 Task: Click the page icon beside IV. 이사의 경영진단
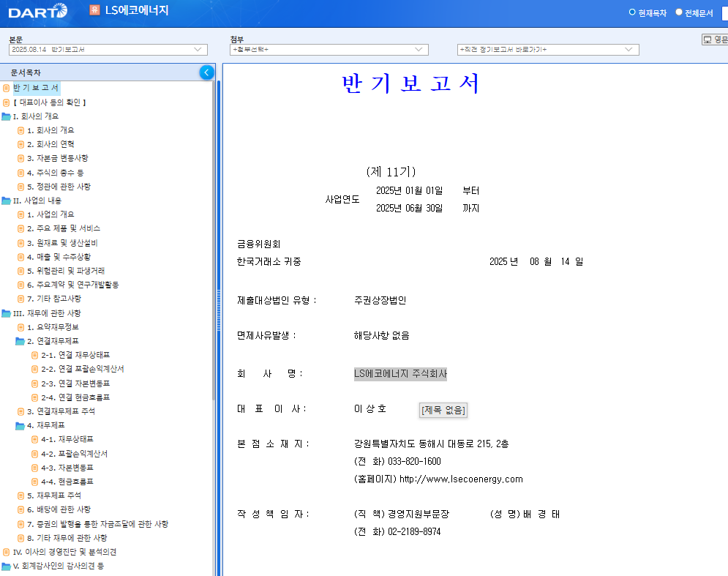click(x=7, y=553)
